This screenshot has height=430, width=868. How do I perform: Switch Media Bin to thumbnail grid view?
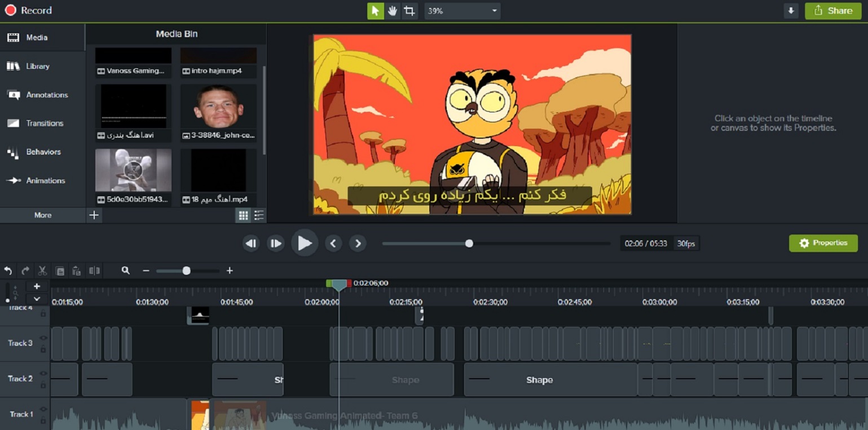coord(243,215)
